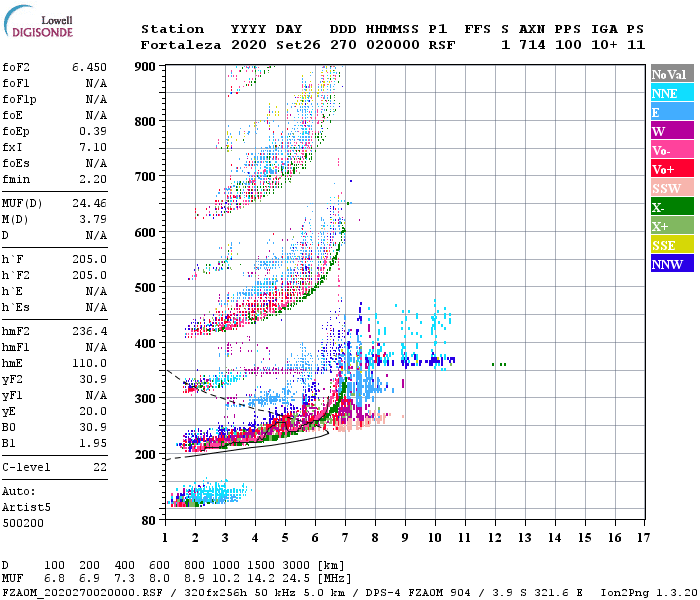
Task: Click the Artist5 auto-scaling label
Action: (x=26, y=508)
